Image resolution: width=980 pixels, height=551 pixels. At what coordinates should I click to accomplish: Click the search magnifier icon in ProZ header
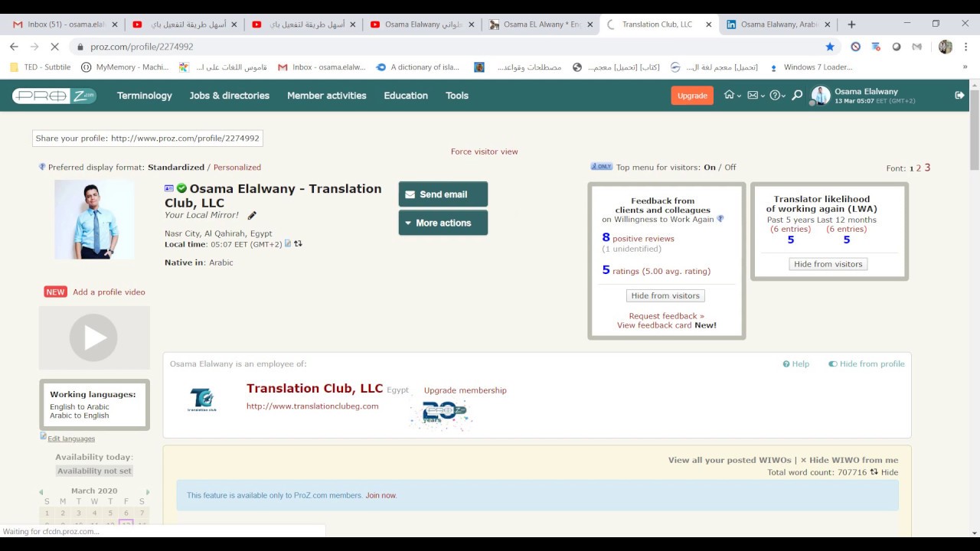point(797,96)
